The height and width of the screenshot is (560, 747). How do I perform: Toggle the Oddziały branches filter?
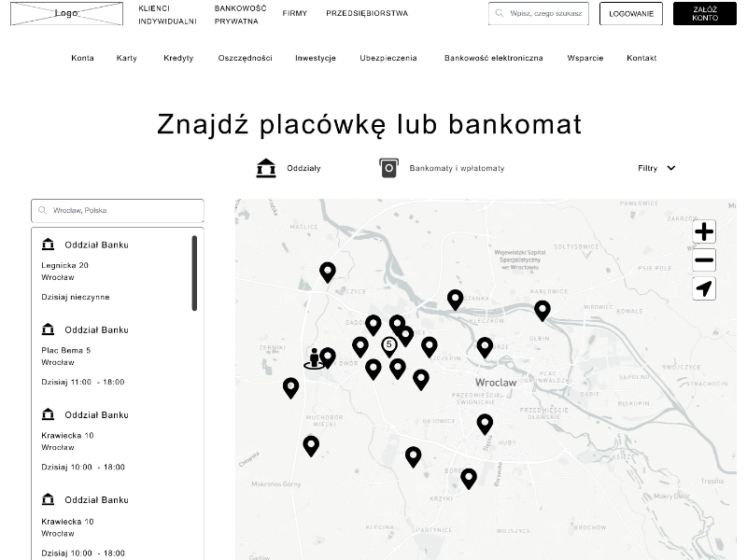tap(303, 168)
